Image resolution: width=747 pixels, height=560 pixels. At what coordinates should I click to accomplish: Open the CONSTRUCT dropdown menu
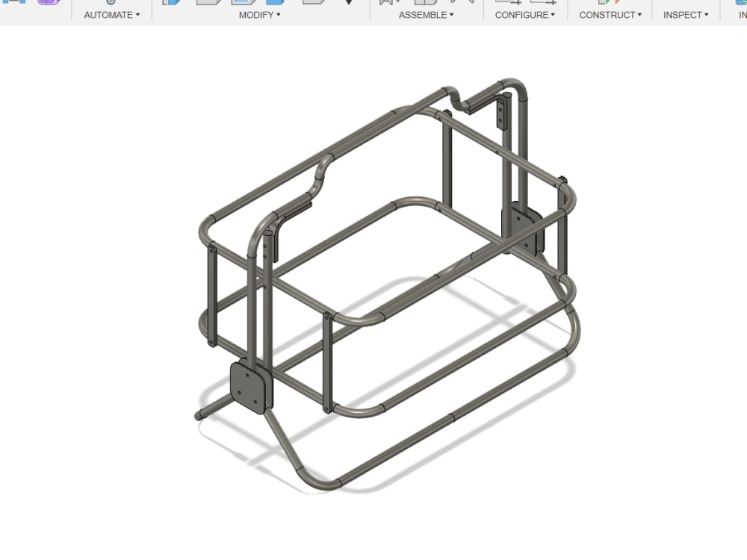click(x=610, y=15)
